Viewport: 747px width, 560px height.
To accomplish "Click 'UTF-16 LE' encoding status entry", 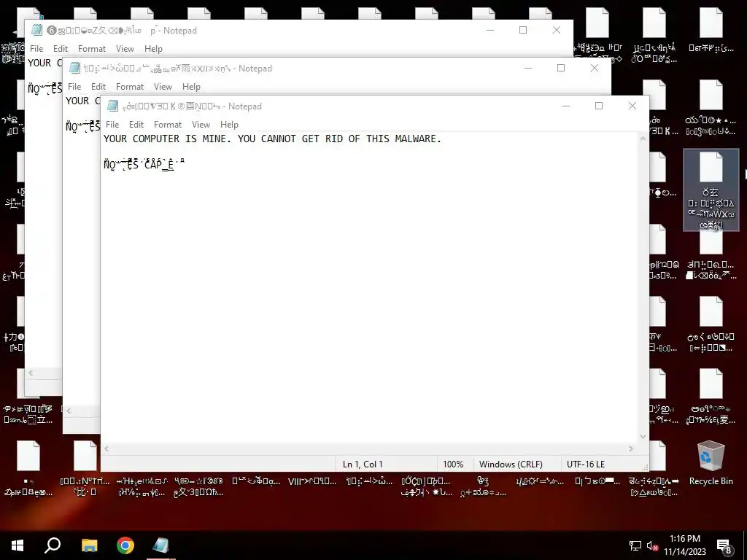I will 586,464.
